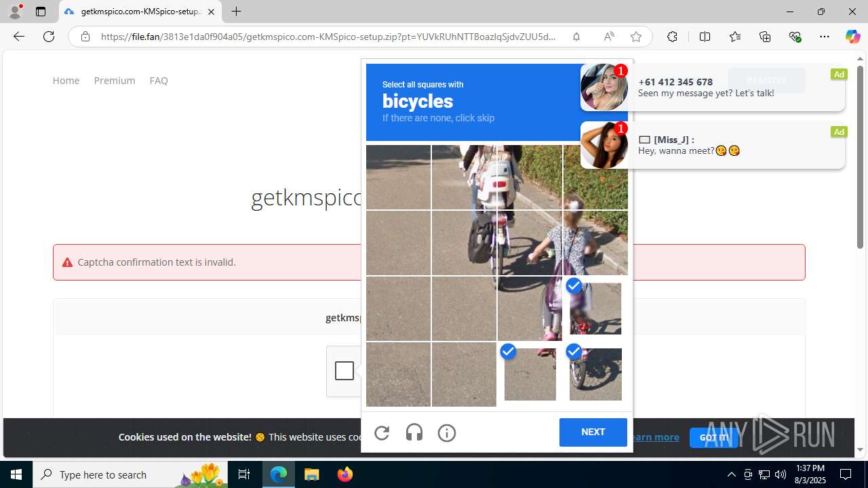Image resolution: width=868 pixels, height=488 pixels.
Task: Activate the Read aloud icon
Action: pos(609,37)
